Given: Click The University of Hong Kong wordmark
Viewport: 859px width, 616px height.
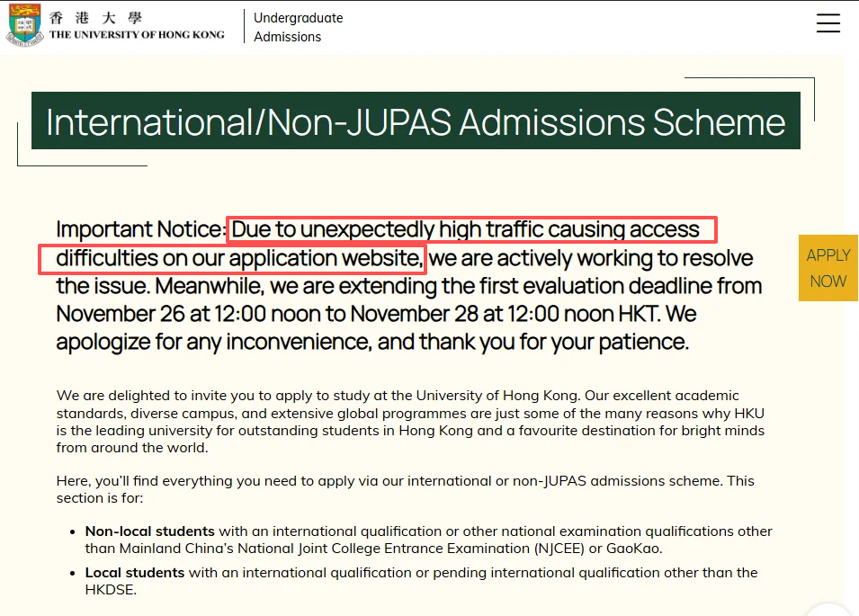Looking at the screenshot, I should point(136,35).
